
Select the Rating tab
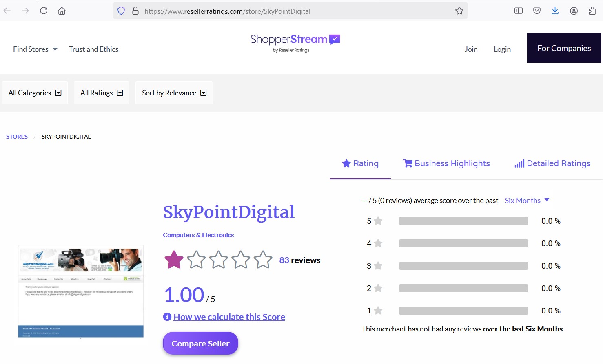coord(360,163)
